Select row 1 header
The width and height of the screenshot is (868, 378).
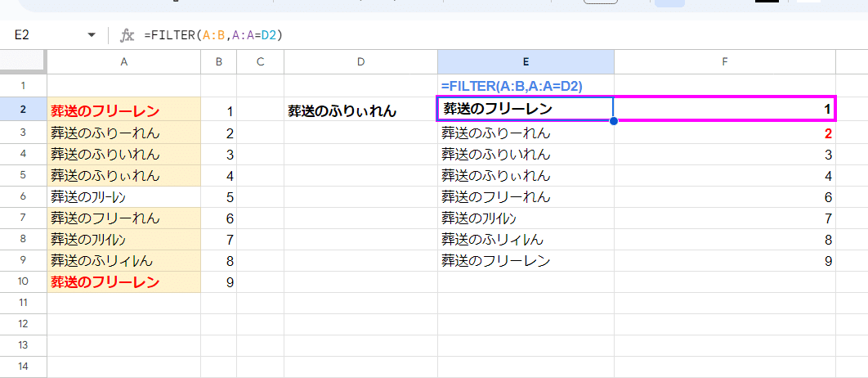click(x=23, y=86)
